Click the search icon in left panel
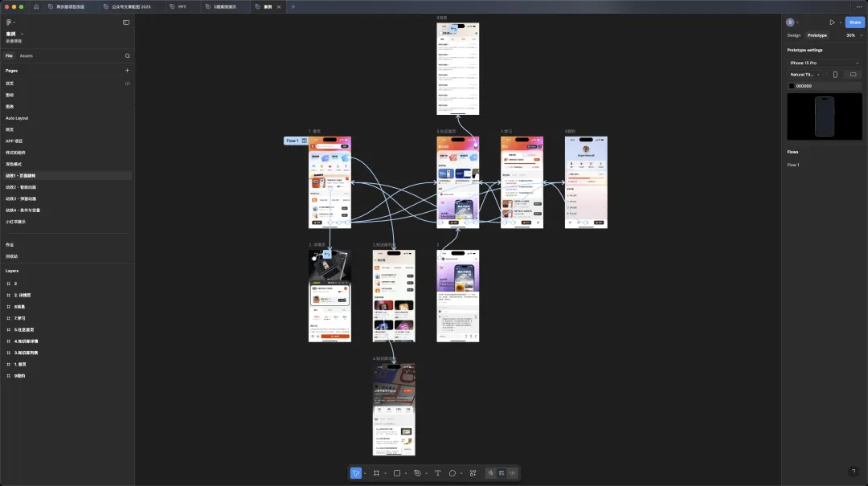The width and height of the screenshot is (868, 486). click(127, 56)
